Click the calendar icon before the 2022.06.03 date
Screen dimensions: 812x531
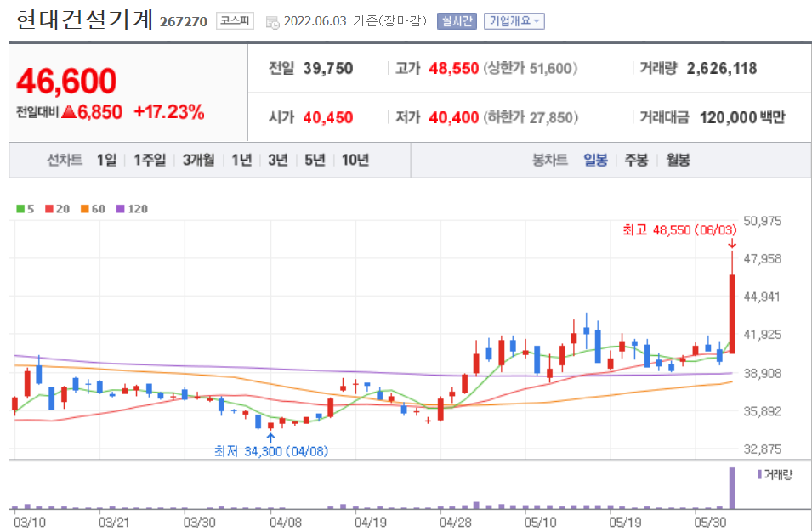point(272,22)
